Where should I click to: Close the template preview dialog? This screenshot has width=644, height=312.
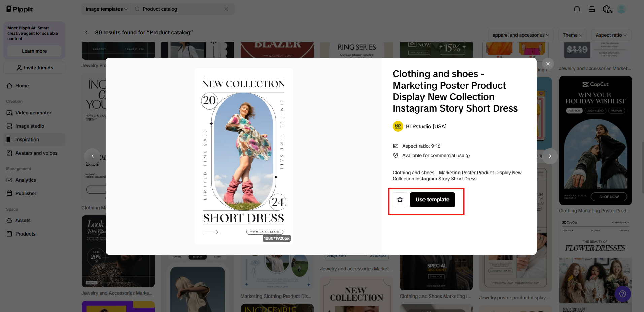pyautogui.click(x=548, y=64)
